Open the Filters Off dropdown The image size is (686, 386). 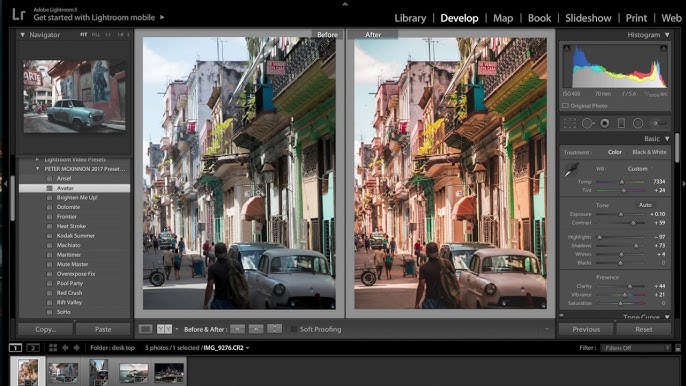pyautogui.click(x=636, y=348)
